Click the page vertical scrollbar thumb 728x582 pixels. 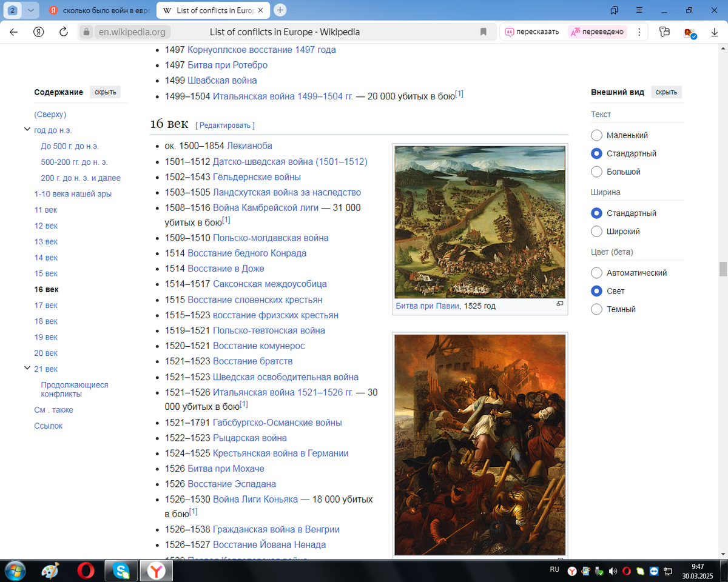(723, 269)
